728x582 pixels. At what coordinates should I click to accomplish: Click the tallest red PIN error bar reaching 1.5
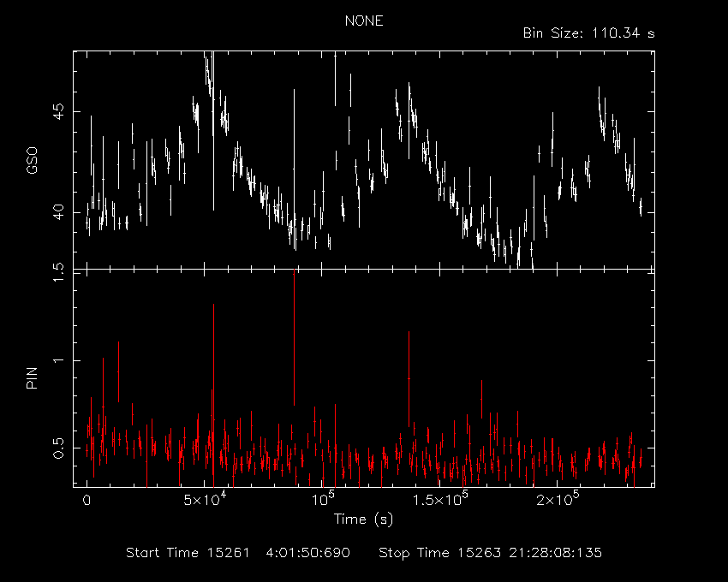(x=294, y=337)
